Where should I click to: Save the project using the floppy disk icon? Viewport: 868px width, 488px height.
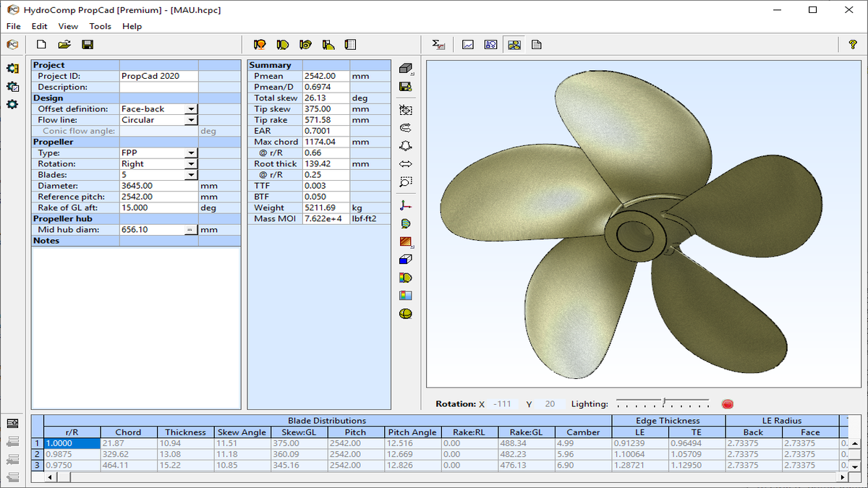point(88,45)
